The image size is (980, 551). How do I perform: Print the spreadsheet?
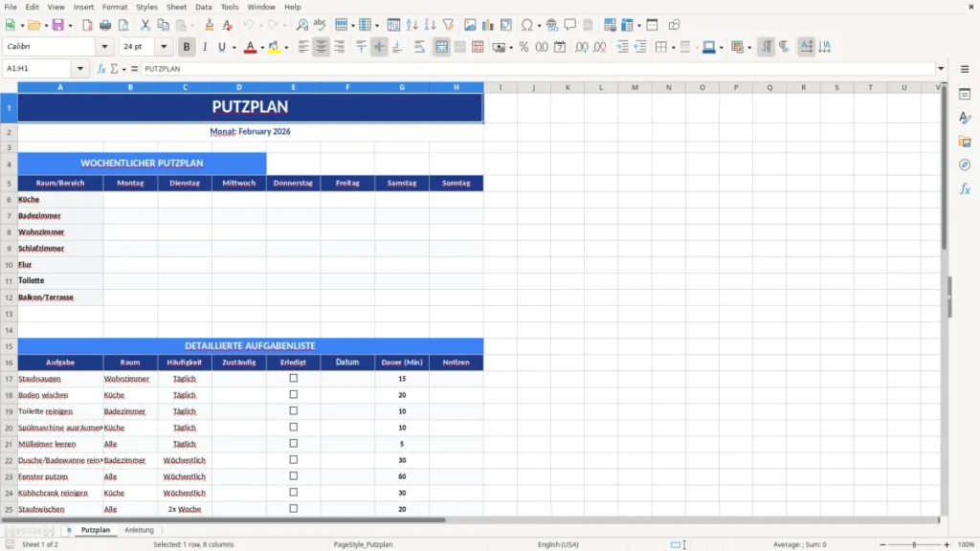pos(105,25)
